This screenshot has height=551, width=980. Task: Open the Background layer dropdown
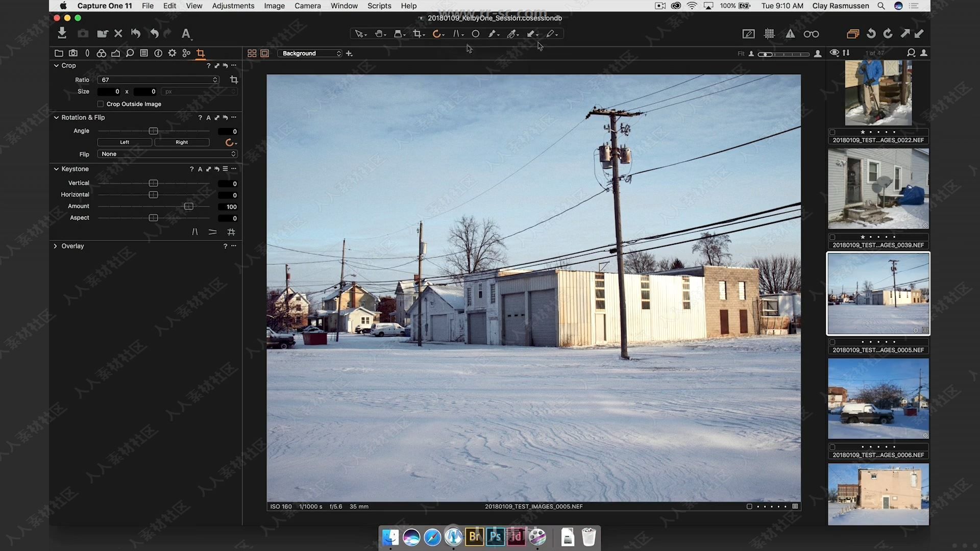[310, 53]
